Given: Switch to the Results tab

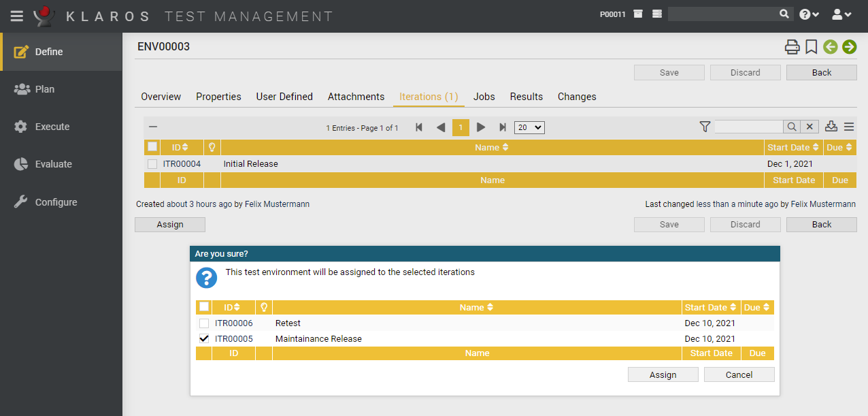Looking at the screenshot, I should pos(527,97).
